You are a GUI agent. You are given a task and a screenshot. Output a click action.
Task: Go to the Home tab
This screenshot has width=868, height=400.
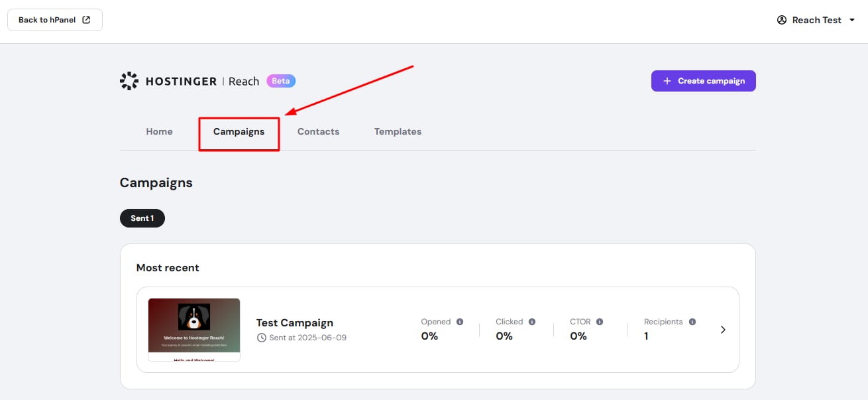pyautogui.click(x=160, y=131)
